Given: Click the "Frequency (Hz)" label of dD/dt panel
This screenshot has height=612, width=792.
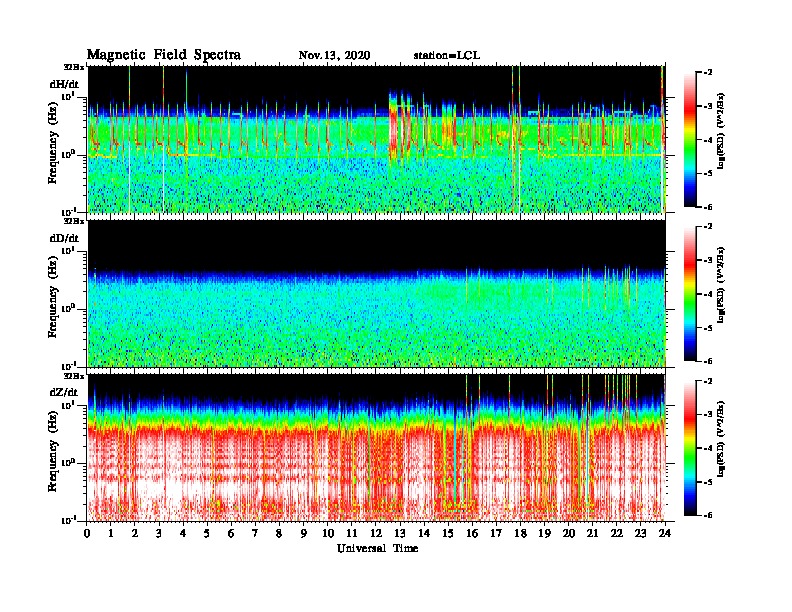Looking at the screenshot, I should click(x=53, y=297).
